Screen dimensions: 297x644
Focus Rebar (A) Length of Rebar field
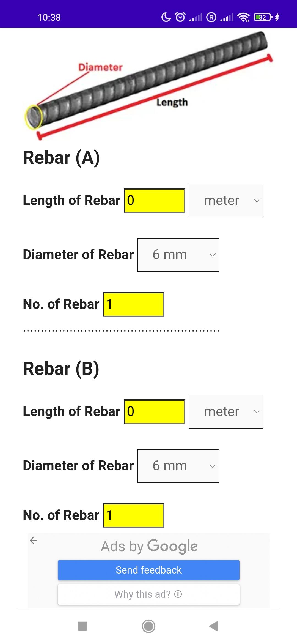click(155, 201)
